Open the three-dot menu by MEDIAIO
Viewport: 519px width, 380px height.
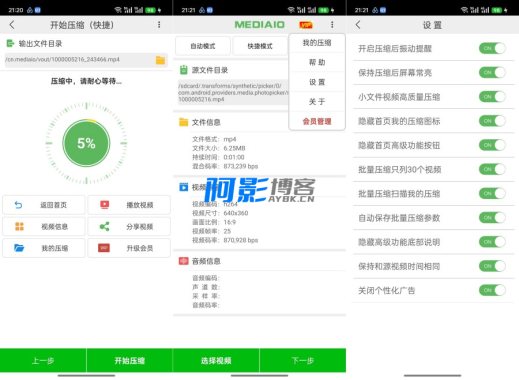(x=332, y=25)
